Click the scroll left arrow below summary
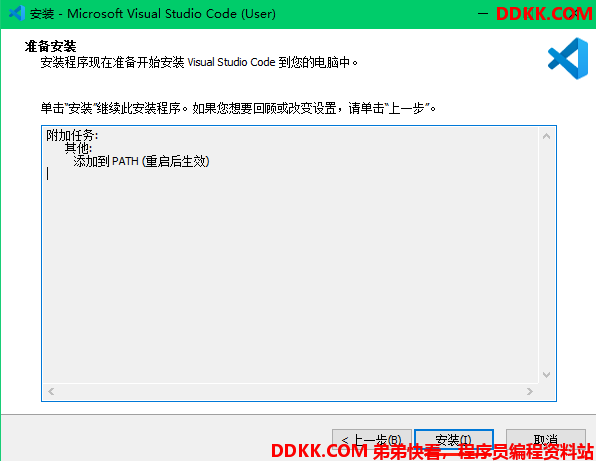596x461 pixels. (x=51, y=391)
